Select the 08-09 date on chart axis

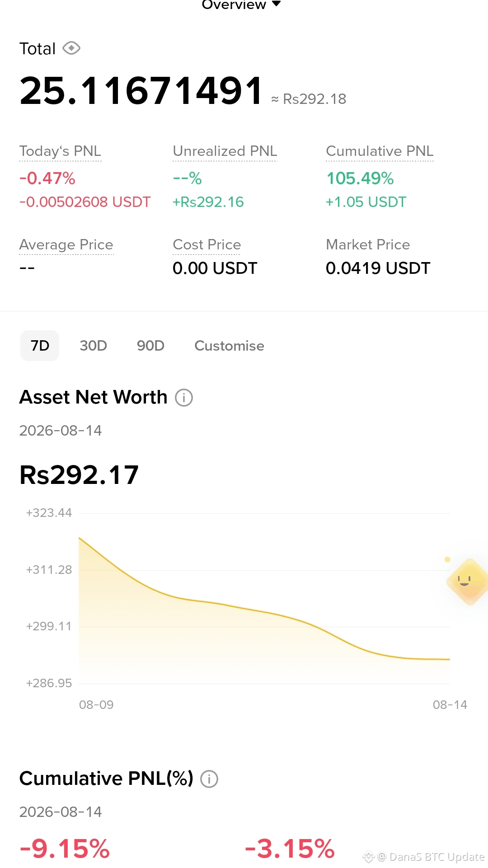click(x=96, y=705)
